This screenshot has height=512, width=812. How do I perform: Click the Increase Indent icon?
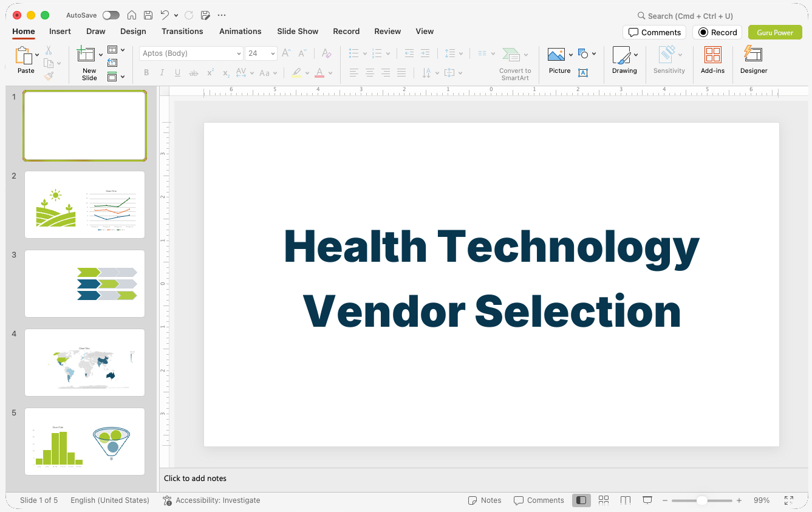[x=425, y=53]
